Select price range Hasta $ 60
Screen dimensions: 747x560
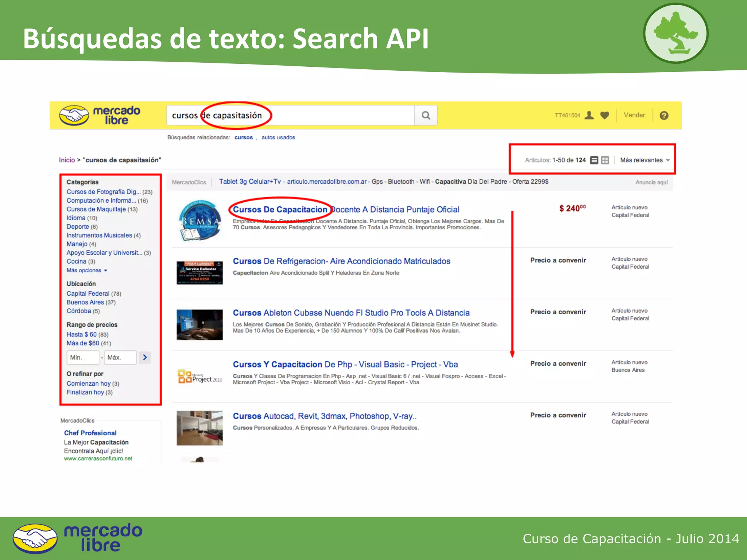[x=82, y=334]
